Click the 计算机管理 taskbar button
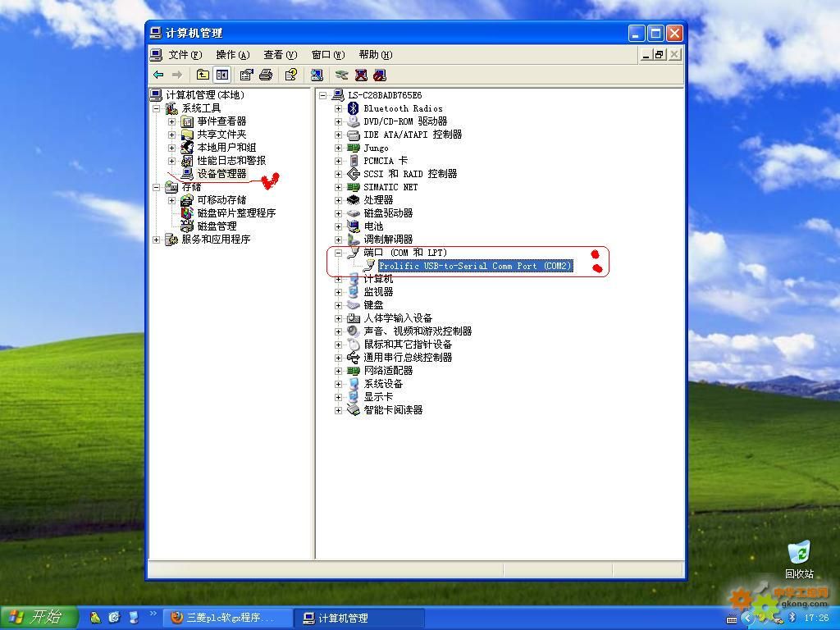 coord(359,618)
